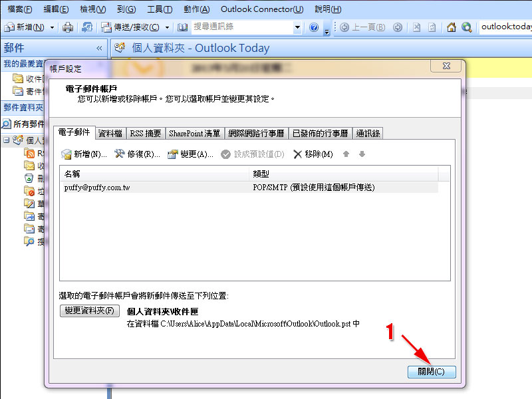The width and height of the screenshot is (532, 399).
Task: Open the 傳送/接收 dropdown arrow
Action: [168, 27]
